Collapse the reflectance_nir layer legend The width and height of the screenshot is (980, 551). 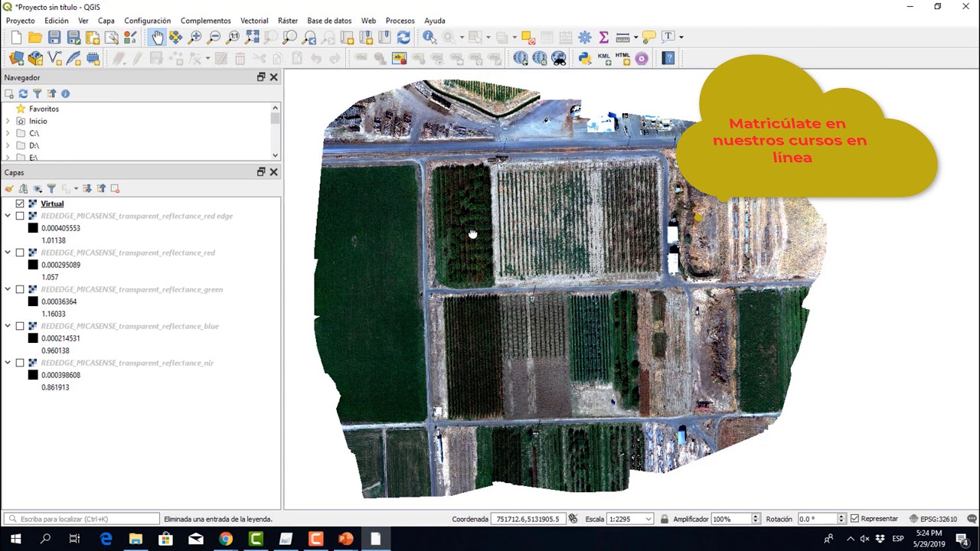[x=8, y=363]
